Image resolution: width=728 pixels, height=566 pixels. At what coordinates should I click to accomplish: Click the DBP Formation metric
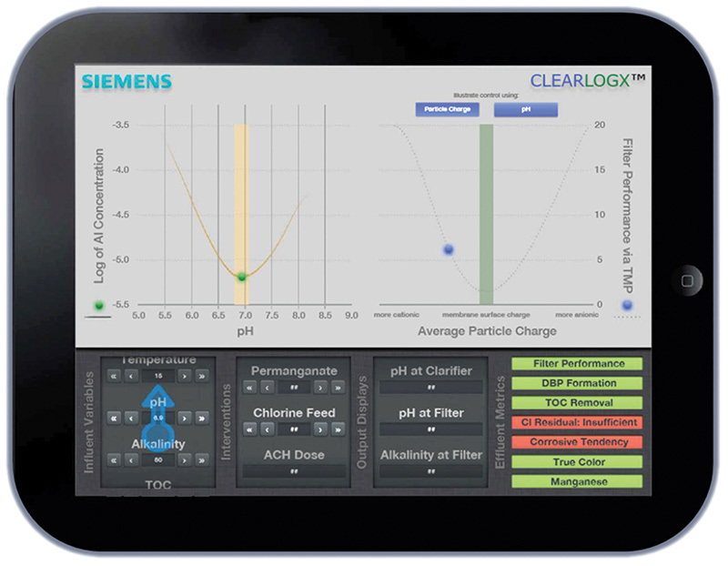coord(577,383)
